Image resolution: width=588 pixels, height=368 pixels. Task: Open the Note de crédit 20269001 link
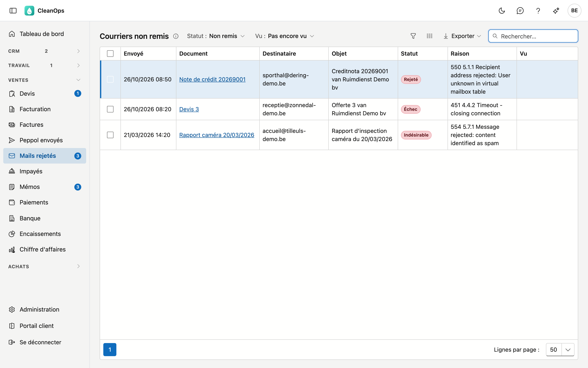[x=212, y=79]
